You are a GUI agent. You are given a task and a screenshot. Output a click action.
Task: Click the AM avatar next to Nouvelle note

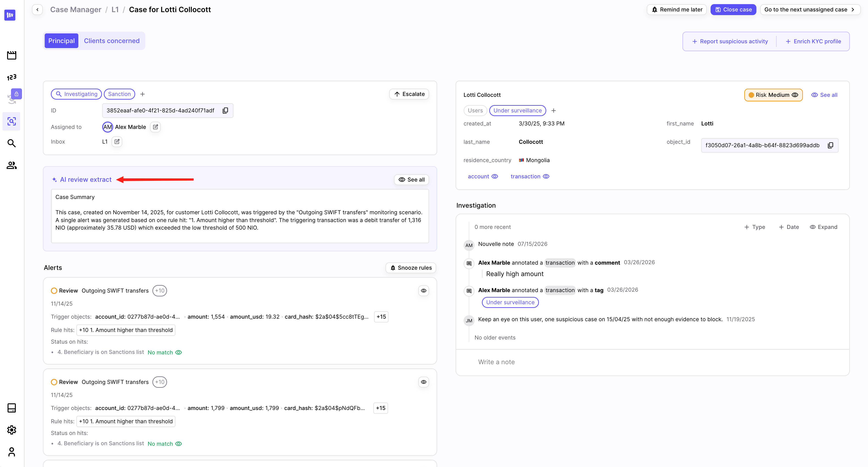point(469,245)
